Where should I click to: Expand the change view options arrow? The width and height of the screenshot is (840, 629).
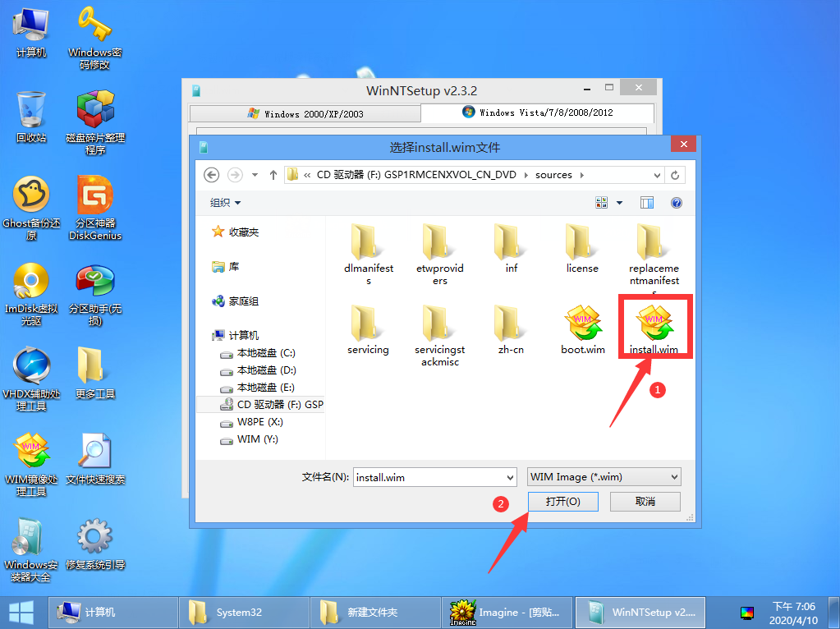pyautogui.click(x=619, y=203)
